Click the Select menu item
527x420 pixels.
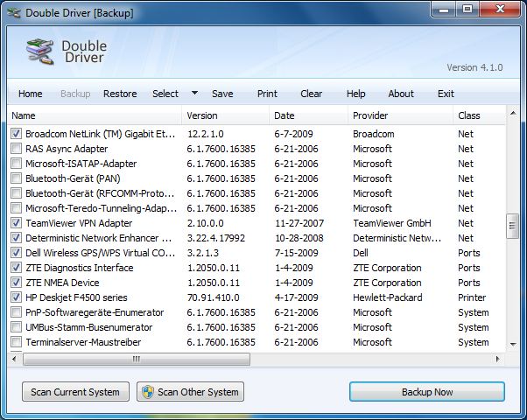165,94
